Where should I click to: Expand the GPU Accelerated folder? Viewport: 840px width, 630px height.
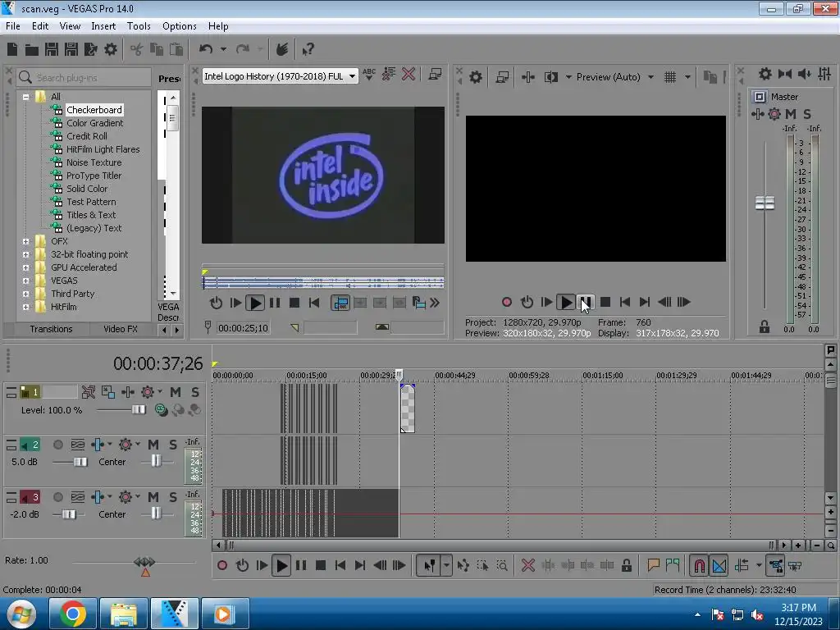tap(25, 268)
